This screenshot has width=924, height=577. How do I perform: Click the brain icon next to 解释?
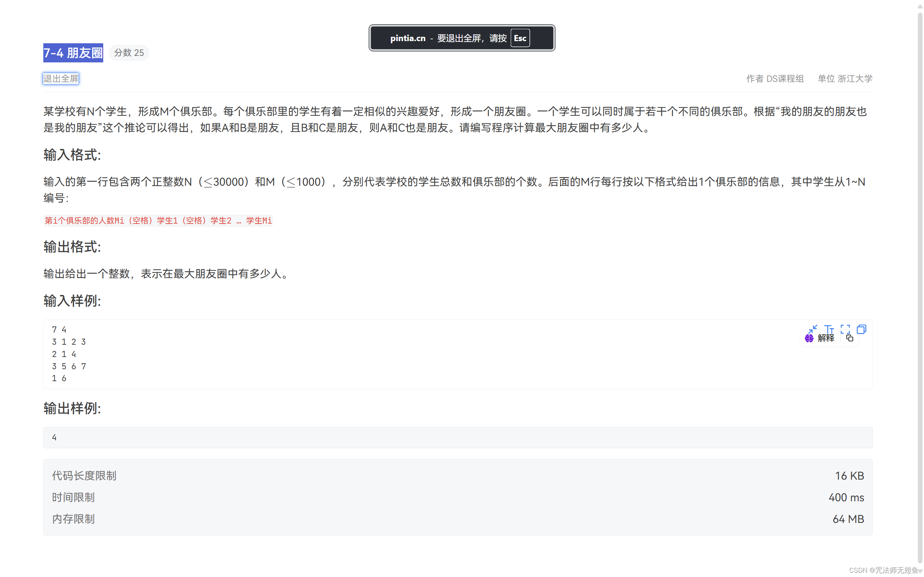(x=809, y=338)
